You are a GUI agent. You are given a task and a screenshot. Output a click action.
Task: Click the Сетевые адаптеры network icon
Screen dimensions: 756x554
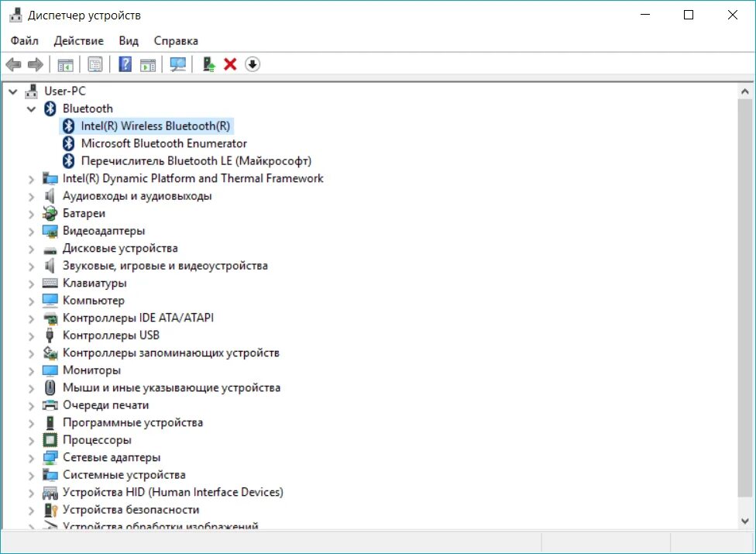[50, 457]
